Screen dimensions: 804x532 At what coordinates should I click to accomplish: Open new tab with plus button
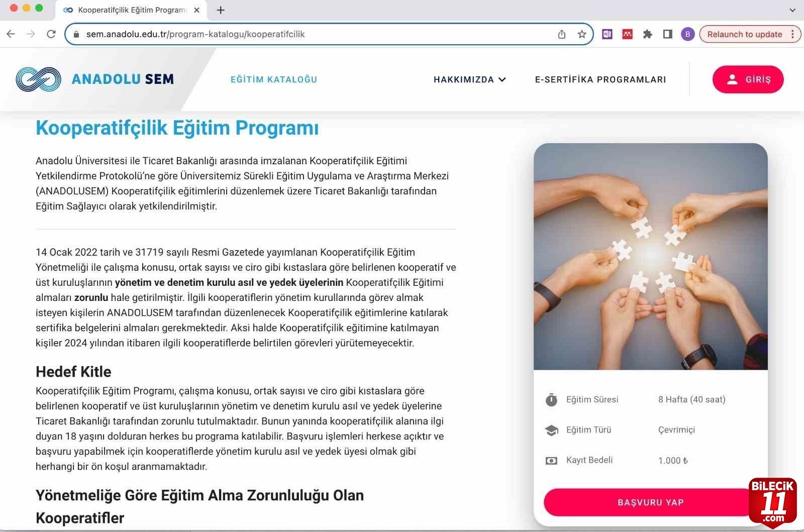tap(221, 10)
